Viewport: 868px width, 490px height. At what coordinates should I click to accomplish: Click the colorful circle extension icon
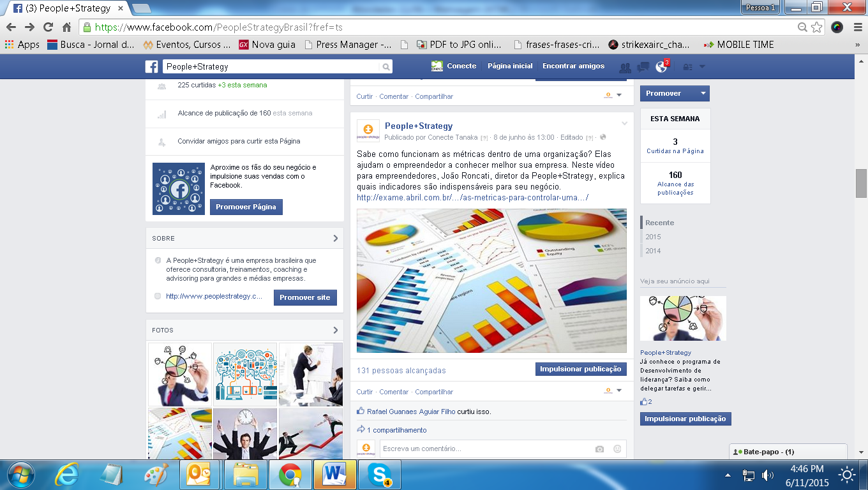[837, 27]
